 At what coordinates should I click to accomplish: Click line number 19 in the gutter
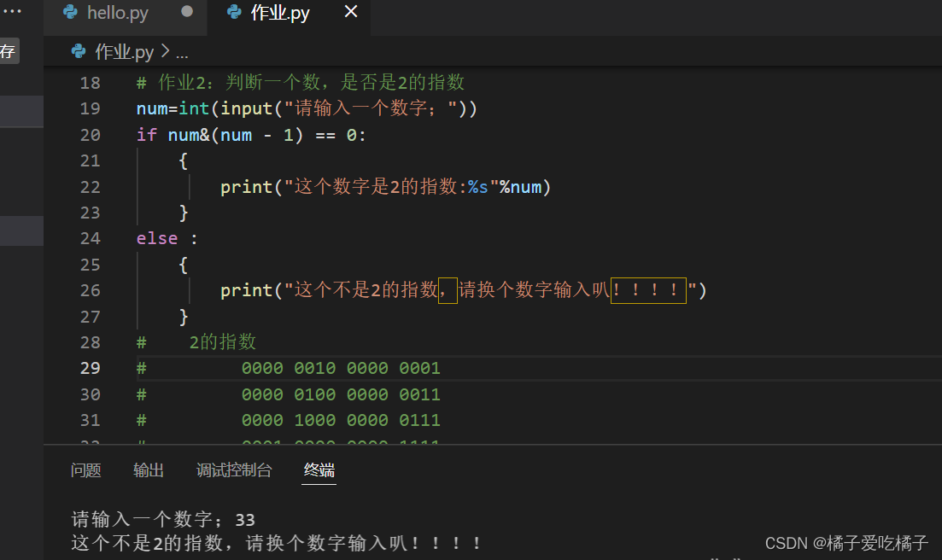click(91, 108)
